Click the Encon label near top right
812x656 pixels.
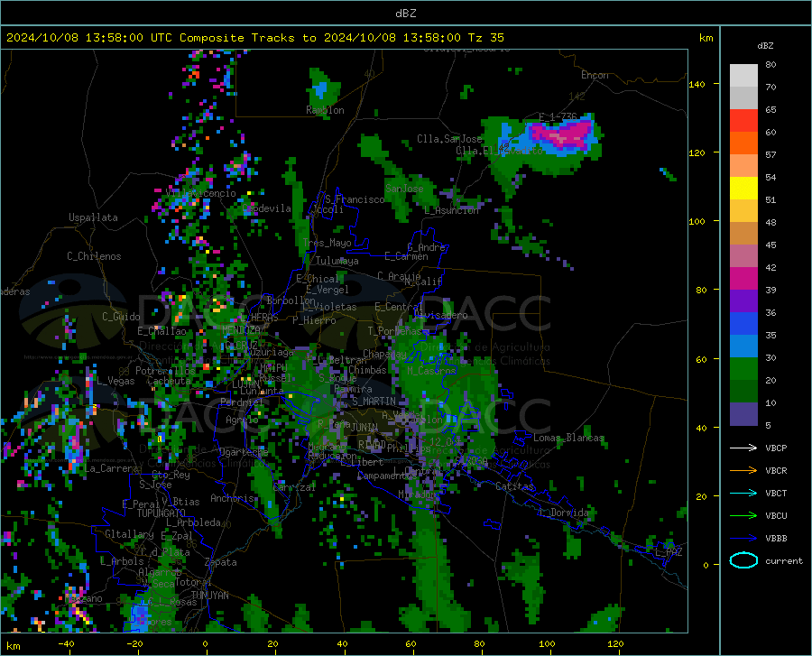(x=595, y=75)
